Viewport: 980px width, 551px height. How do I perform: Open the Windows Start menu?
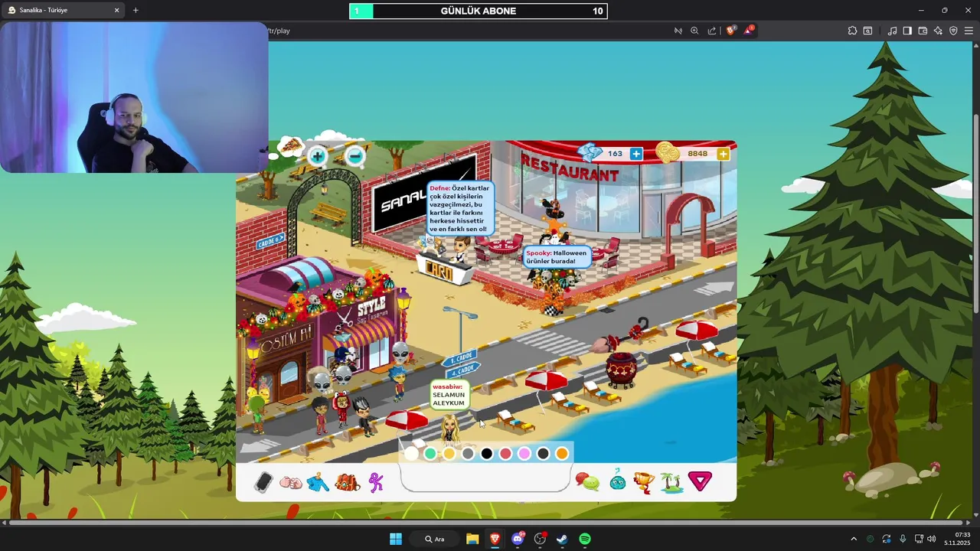[x=396, y=539]
